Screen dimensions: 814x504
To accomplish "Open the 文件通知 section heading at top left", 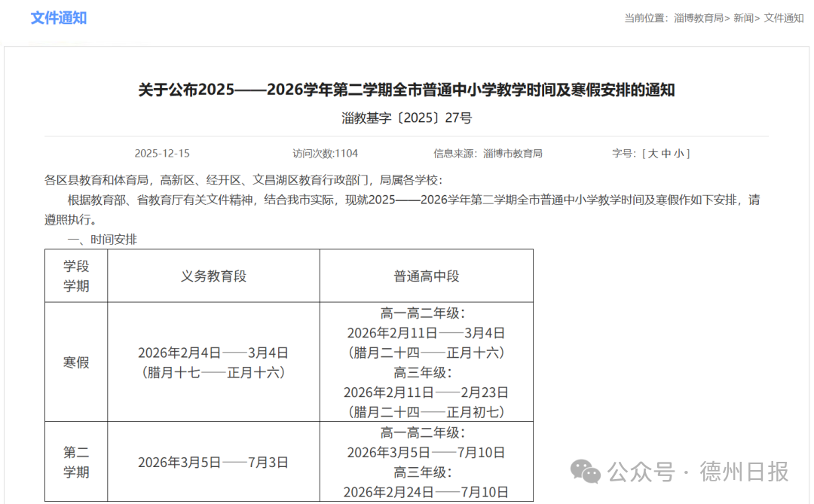I will 59,18.
